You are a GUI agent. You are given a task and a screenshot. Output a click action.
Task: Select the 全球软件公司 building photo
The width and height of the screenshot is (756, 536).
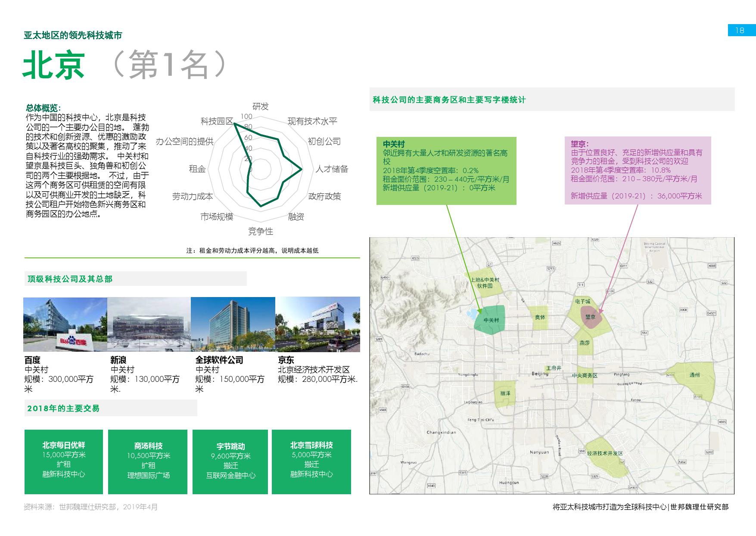click(233, 324)
